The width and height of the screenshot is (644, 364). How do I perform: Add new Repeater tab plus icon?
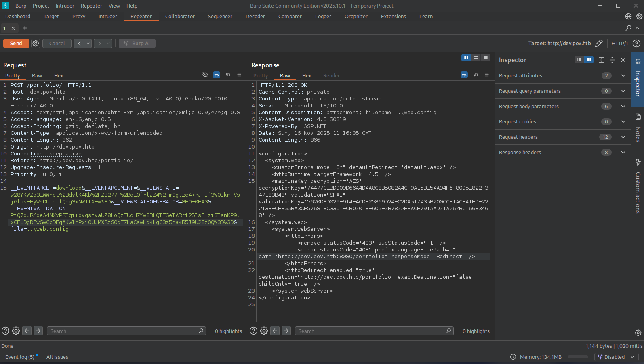[25, 28]
